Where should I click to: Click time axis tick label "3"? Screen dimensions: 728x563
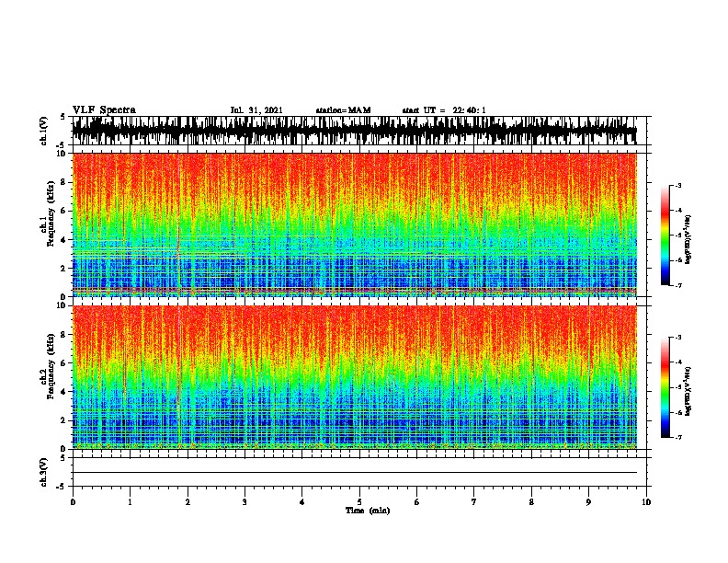[x=245, y=502]
